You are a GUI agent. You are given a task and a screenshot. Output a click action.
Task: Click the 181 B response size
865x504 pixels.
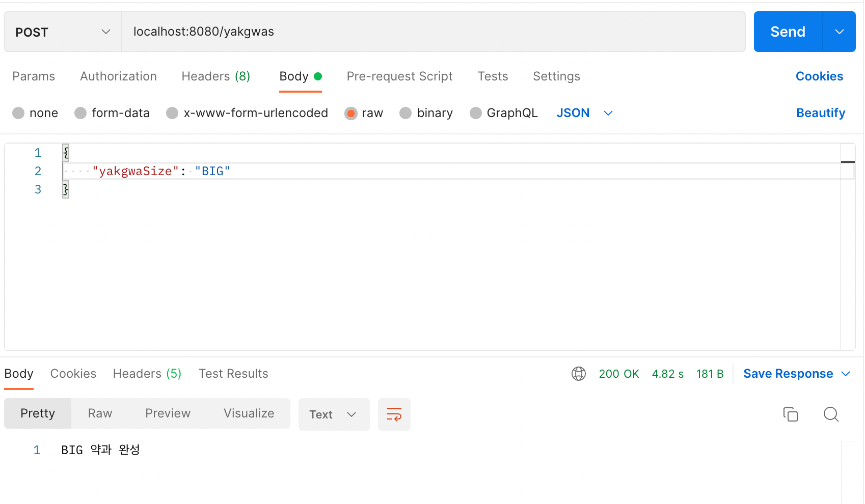[x=710, y=374]
